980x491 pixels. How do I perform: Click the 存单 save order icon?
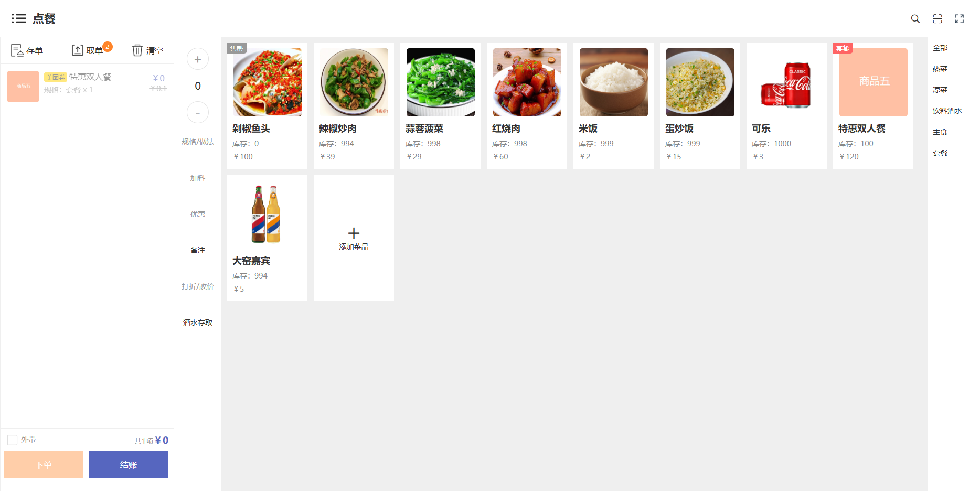click(17, 50)
